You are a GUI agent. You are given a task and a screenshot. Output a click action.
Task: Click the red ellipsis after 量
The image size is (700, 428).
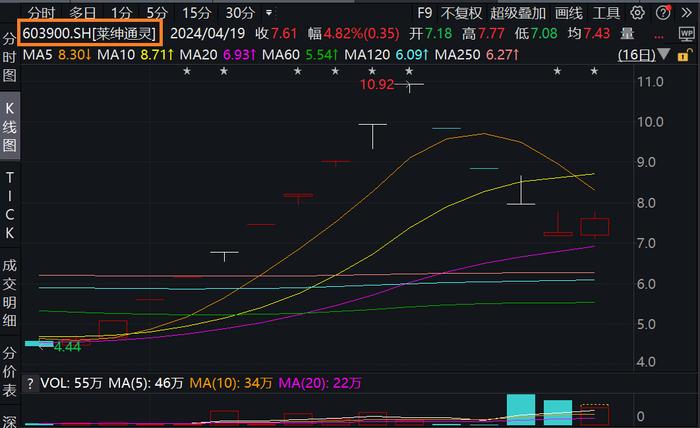tap(658, 37)
